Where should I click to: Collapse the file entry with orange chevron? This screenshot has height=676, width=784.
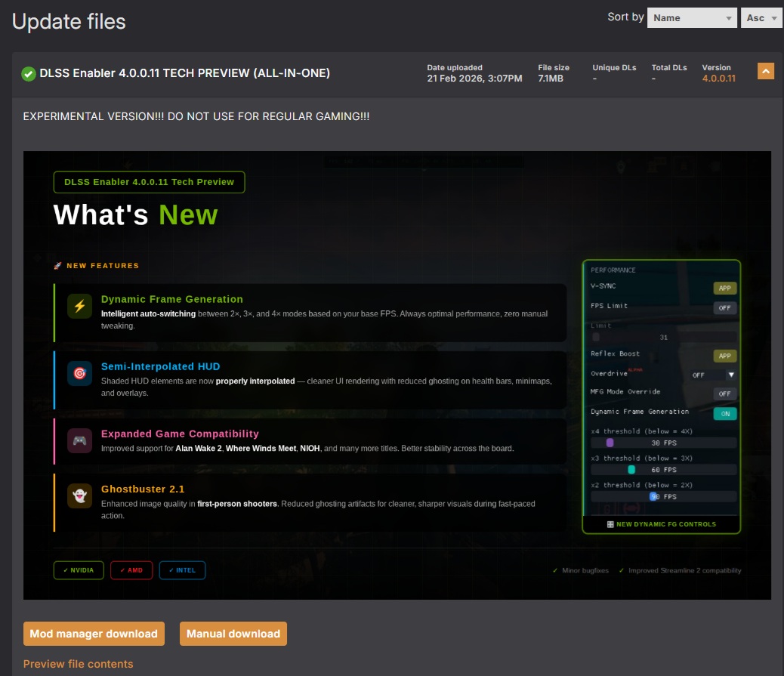click(766, 72)
